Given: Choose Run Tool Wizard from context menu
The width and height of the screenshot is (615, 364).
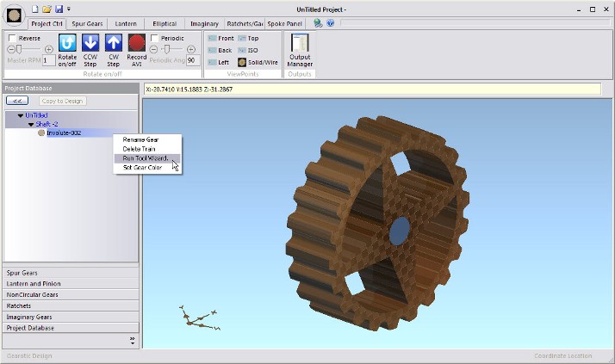Looking at the screenshot, I should 145,158.
